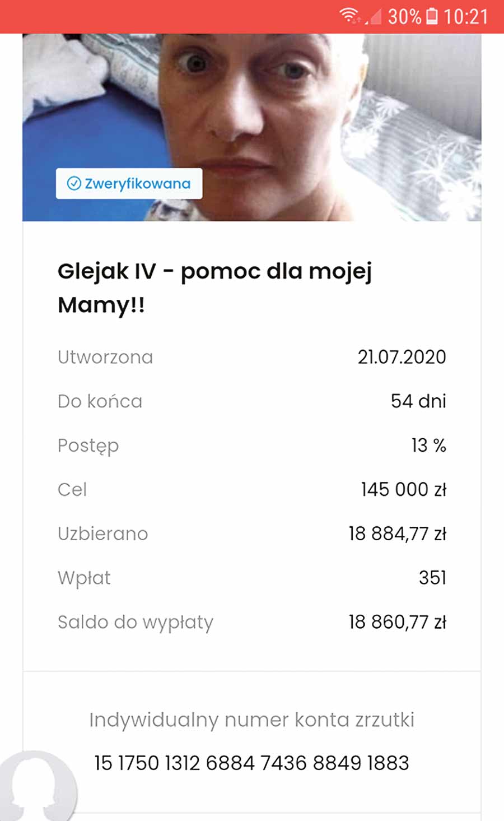504x821 pixels.
Task: Tap the "Saldo do wypłaty" row label
Action: [x=136, y=622]
